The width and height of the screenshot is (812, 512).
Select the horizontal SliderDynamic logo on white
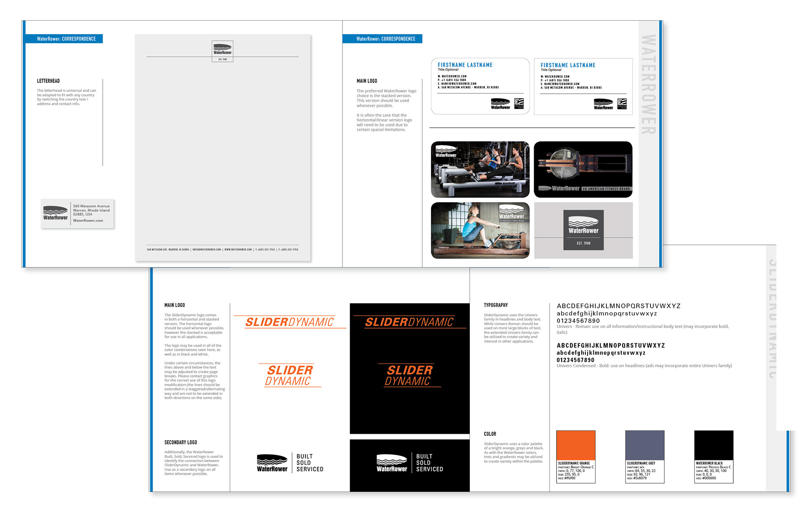[x=290, y=322]
